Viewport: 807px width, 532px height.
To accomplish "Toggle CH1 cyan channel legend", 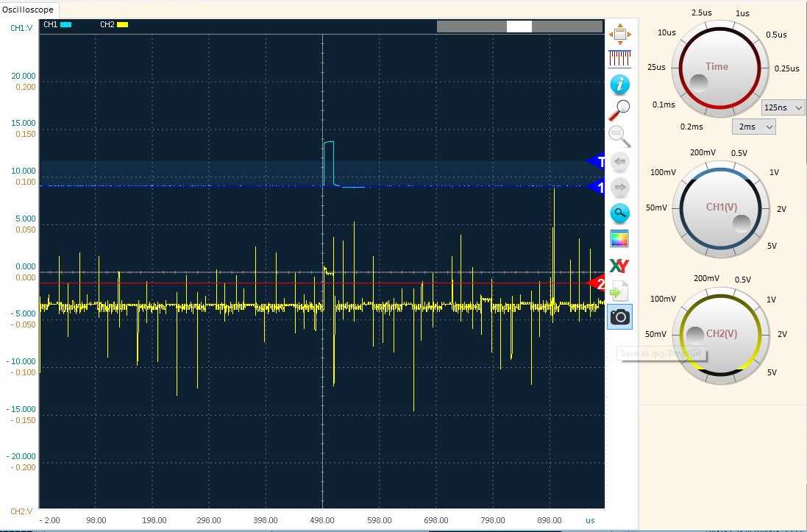I will (57, 25).
